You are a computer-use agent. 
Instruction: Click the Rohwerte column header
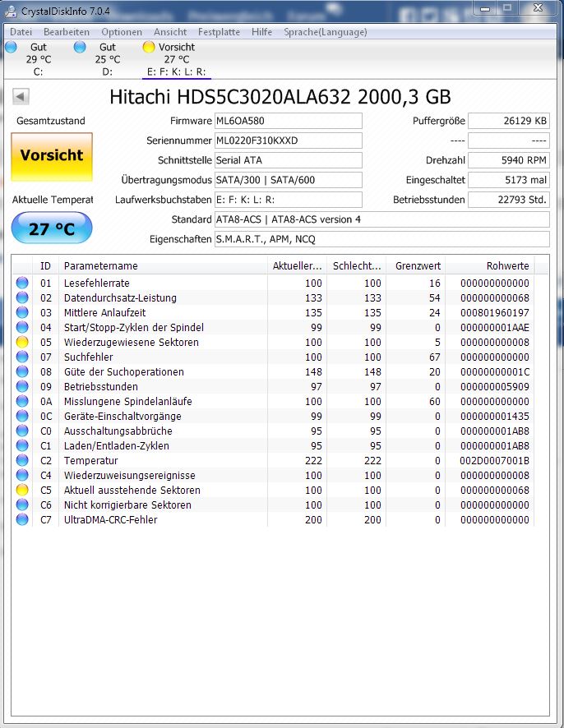pos(490,266)
